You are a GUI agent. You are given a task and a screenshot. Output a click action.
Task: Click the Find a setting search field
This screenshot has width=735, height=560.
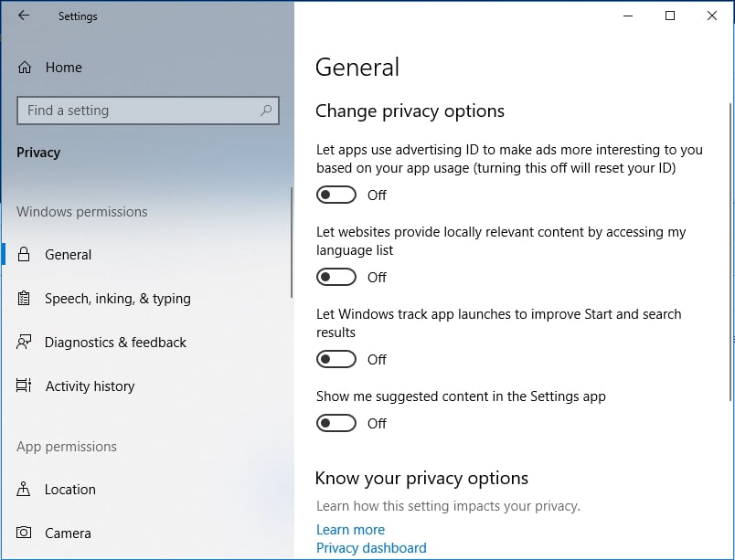[x=148, y=111]
